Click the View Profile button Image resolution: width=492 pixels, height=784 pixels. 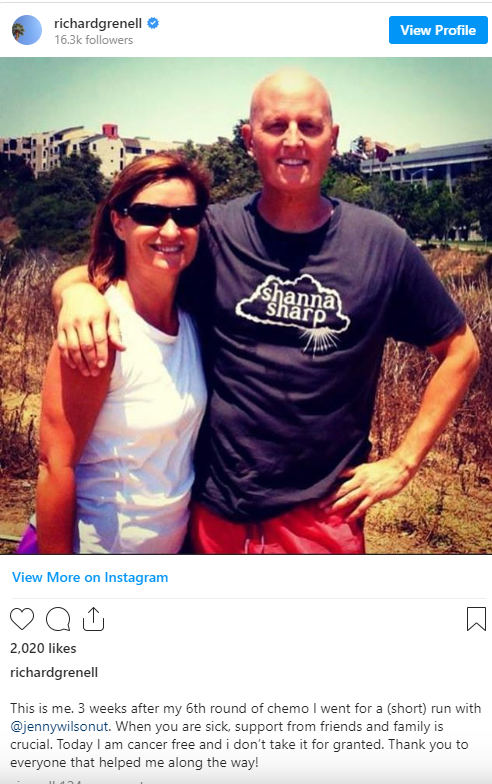coord(438,30)
